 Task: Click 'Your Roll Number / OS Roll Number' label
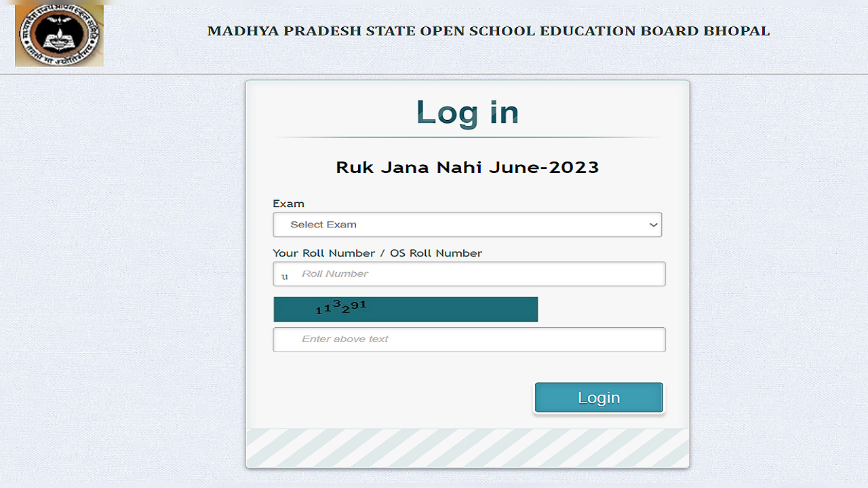click(377, 253)
